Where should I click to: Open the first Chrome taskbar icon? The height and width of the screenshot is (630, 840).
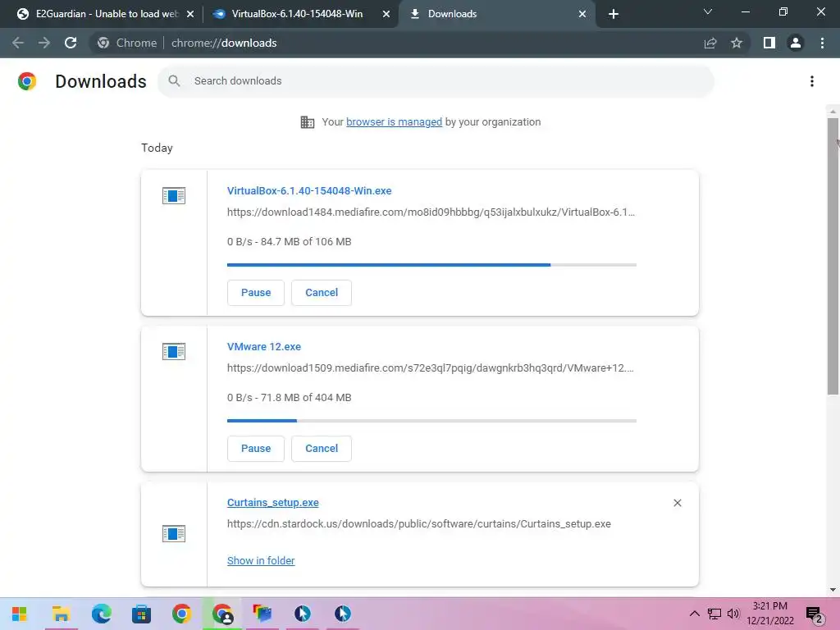pyautogui.click(x=181, y=614)
